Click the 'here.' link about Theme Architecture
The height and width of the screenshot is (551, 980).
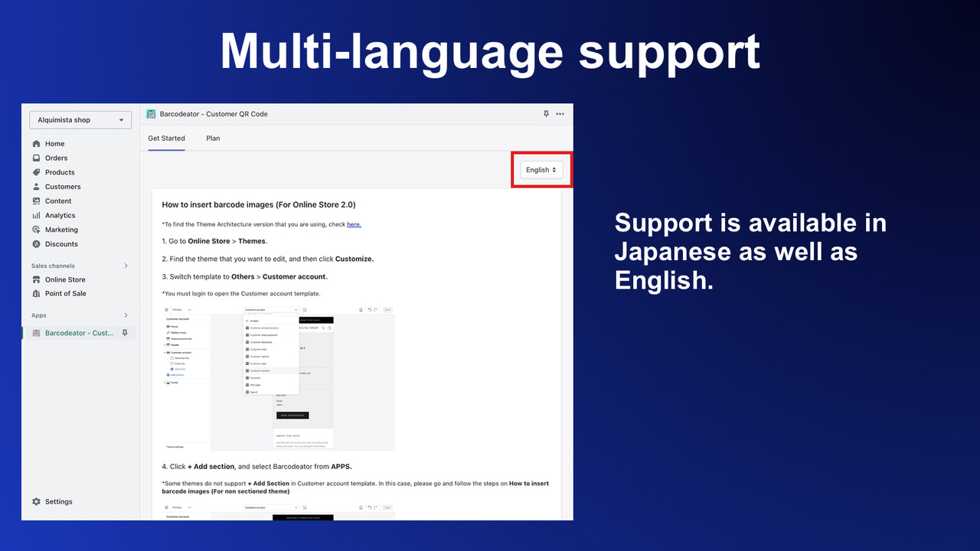point(354,224)
